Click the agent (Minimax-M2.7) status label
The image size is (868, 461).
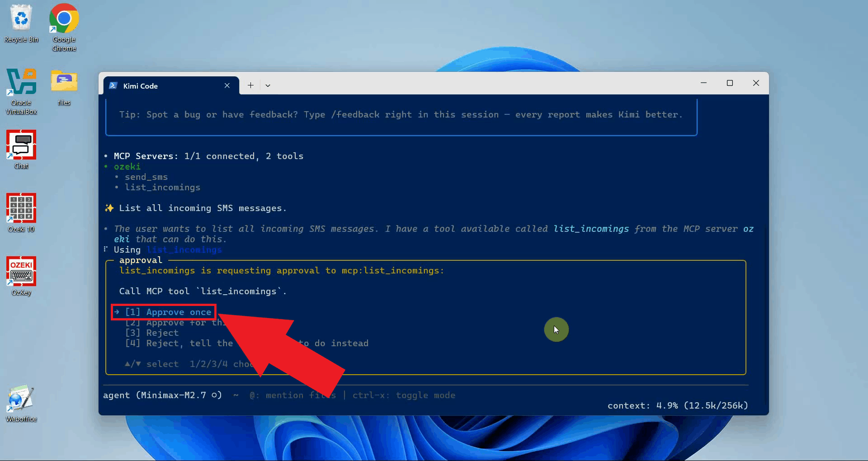(x=162, y=395)
